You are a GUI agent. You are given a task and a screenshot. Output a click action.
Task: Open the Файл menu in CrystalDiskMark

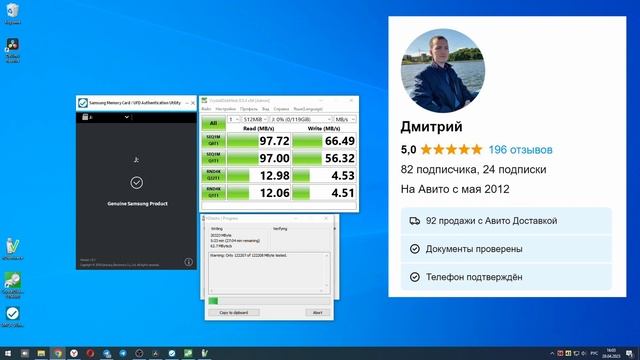click(207, 109)
